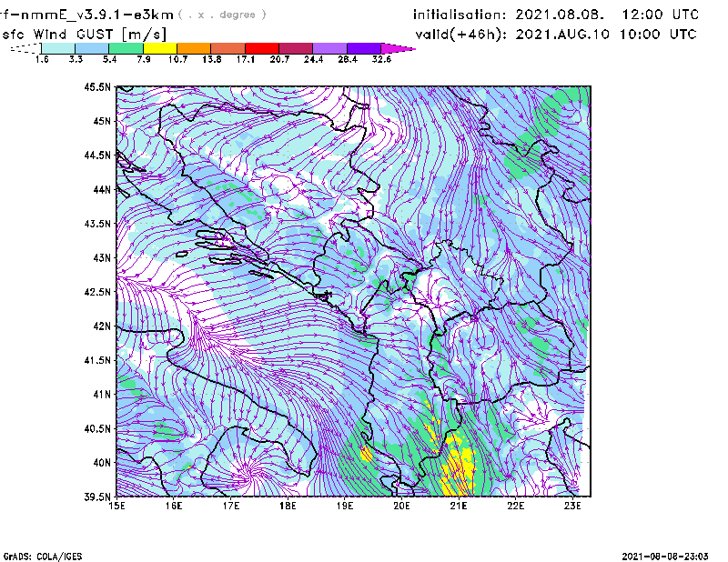
Task: Select the yellow 7.9–10.7 legend swatch
Action: (160, 48)
